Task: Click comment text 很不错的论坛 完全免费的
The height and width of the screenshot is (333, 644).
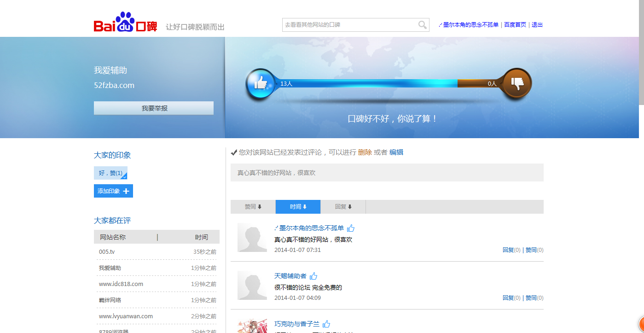Action: point(308,287)
